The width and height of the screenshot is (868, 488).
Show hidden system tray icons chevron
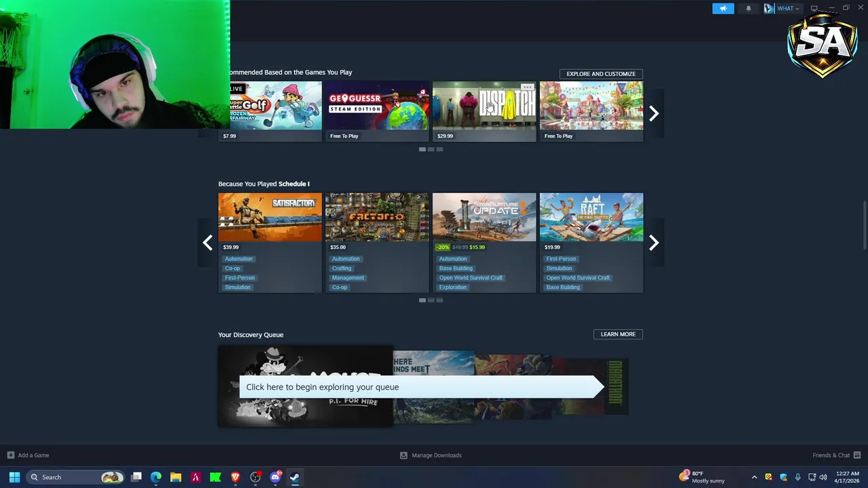coord(754,477)
